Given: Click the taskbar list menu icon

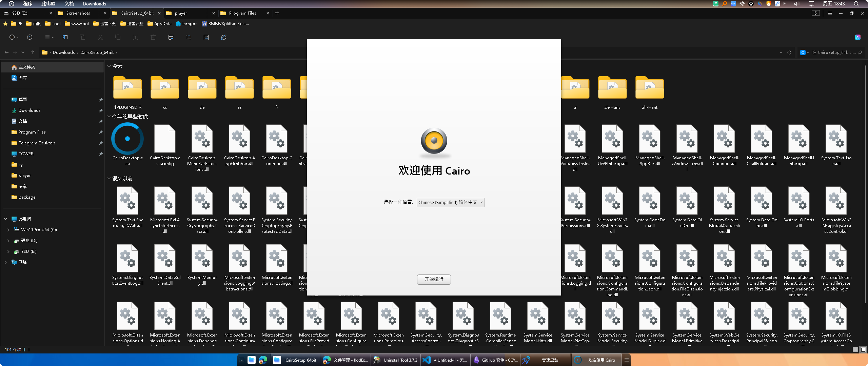Looking at the screenshot, I should pos(627,360).
